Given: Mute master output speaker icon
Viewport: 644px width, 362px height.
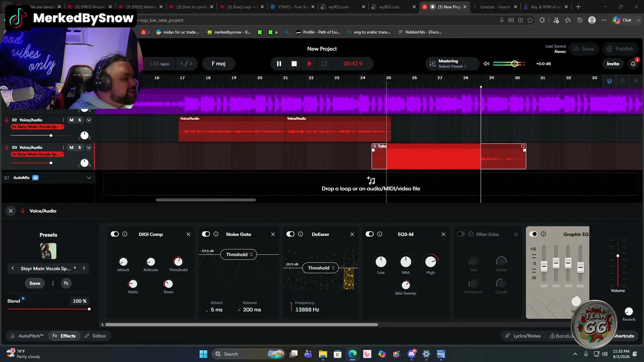Looking at the screenshot, I should 486,64.
